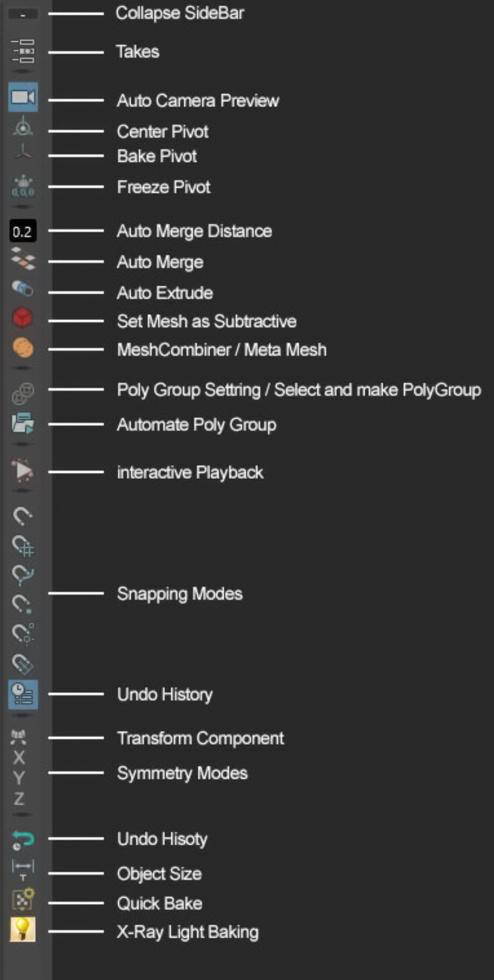Toggle the highlighted Undo History panel icon

click(x=23, y=694)
